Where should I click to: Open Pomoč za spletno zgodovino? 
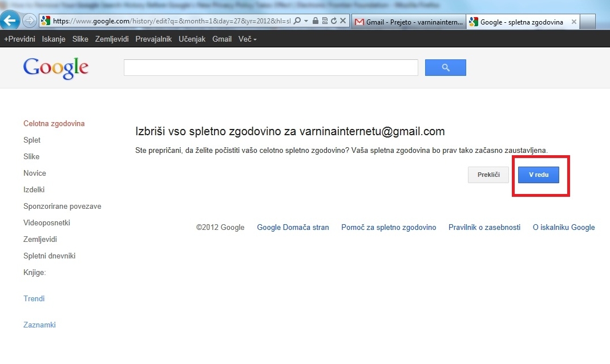(389, 227)
